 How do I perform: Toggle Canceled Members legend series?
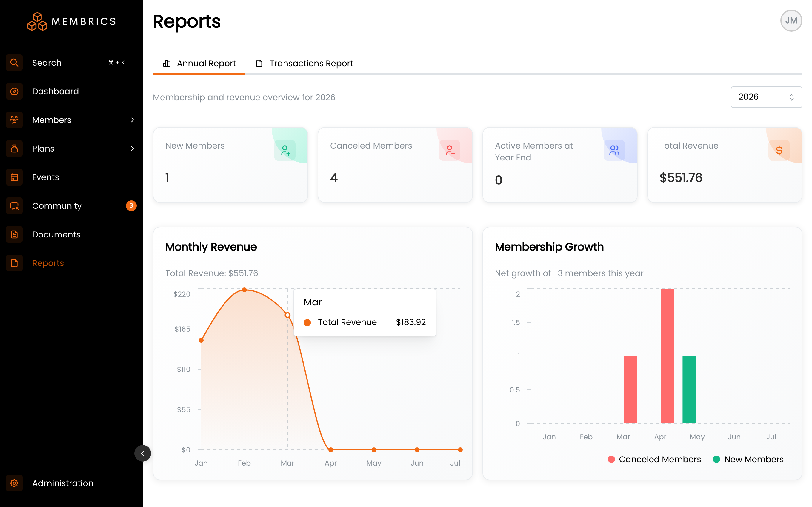[654, 459]
